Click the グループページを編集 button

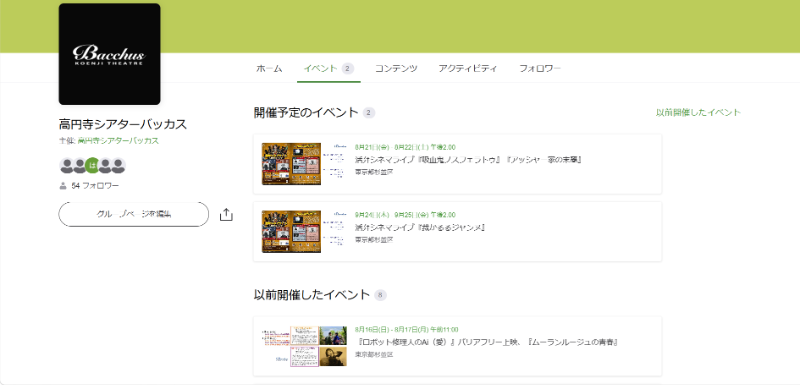tap(134, 214)
